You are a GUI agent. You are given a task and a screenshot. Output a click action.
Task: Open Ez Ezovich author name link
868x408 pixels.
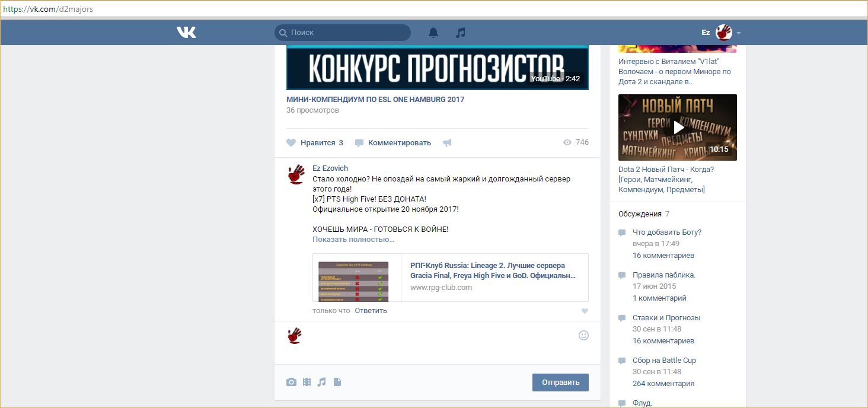tap(330, 168)
